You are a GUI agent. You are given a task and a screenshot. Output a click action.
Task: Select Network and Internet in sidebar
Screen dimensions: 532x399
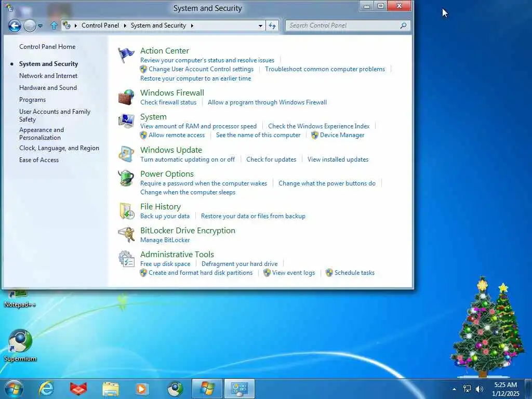(48, 76)
